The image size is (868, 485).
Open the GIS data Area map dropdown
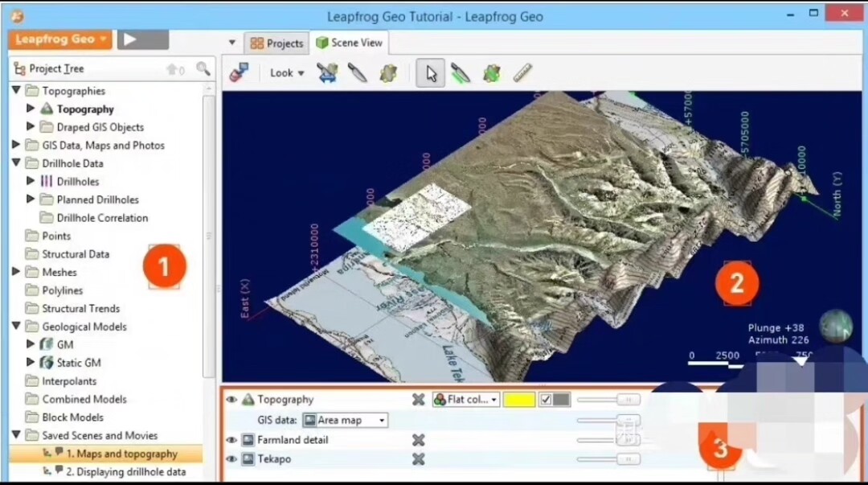point(346,420)
